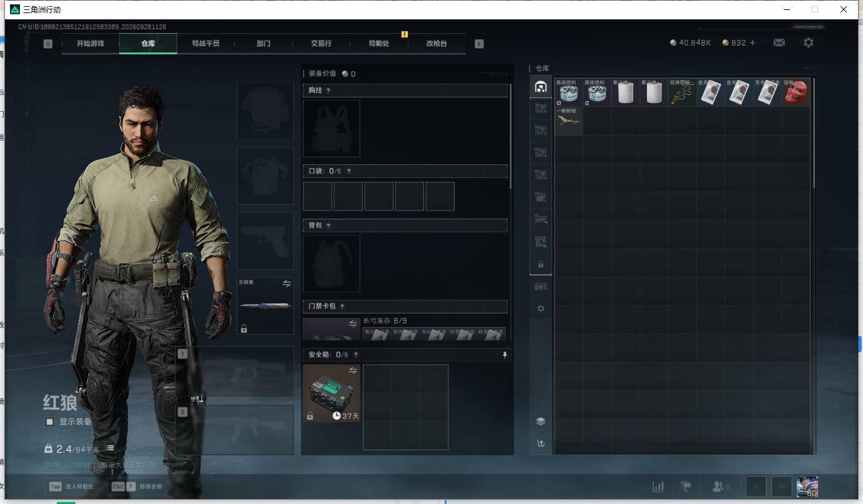
Task: Click swap arrows on the safe box
Action: coord(353,370)
